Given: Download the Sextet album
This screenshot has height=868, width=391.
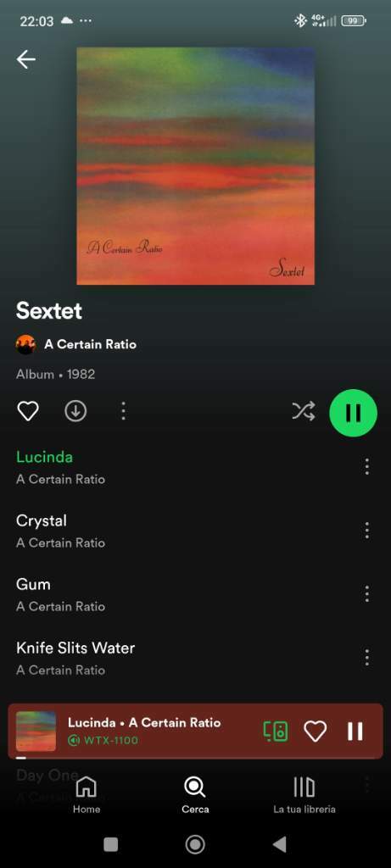Looking at the screenshot, I should [x=75, y=411].
